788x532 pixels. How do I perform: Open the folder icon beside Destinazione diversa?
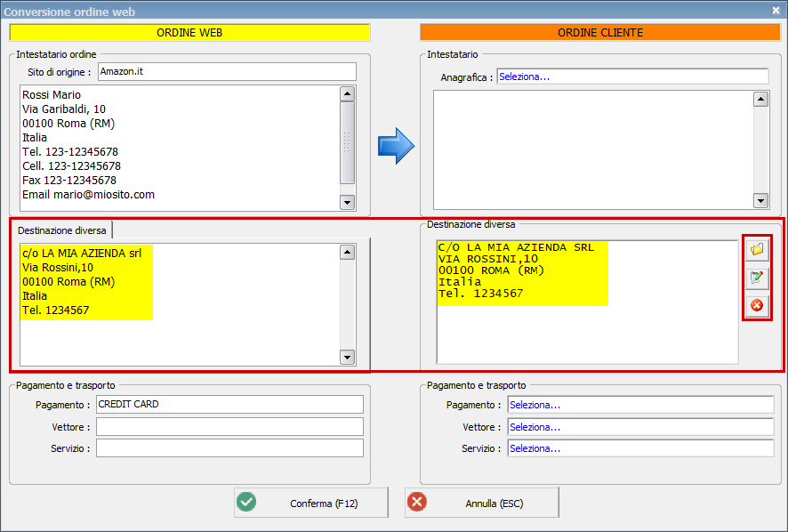pos(757,249)
